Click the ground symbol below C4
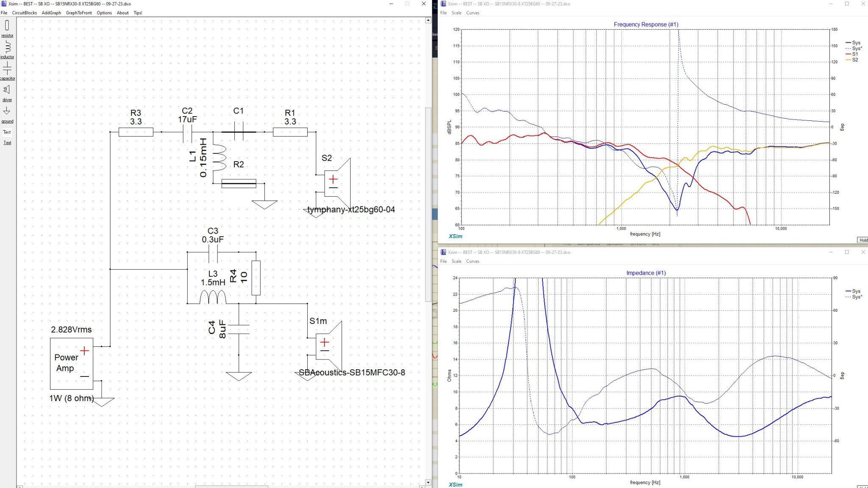 pyautogui.click(x=239, y=376)
